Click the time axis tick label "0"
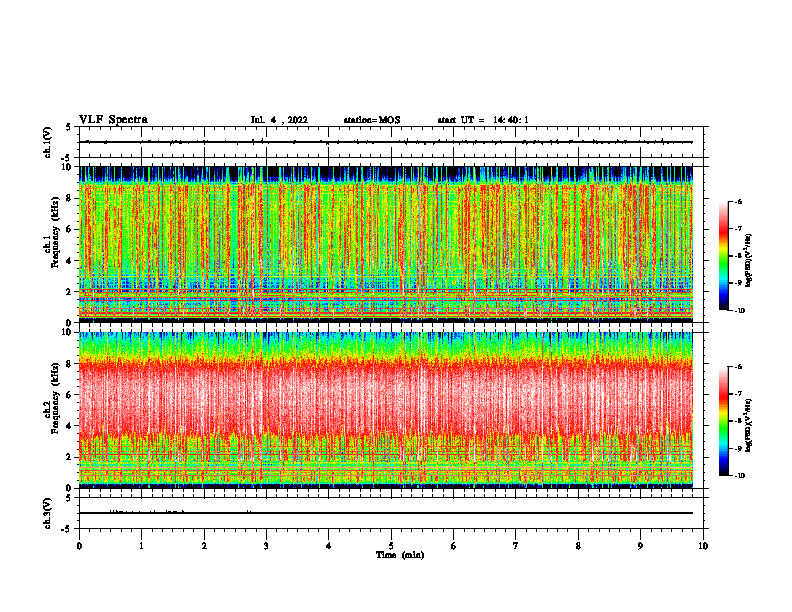This screenshot has width=792, height=612. pos(79,546)
